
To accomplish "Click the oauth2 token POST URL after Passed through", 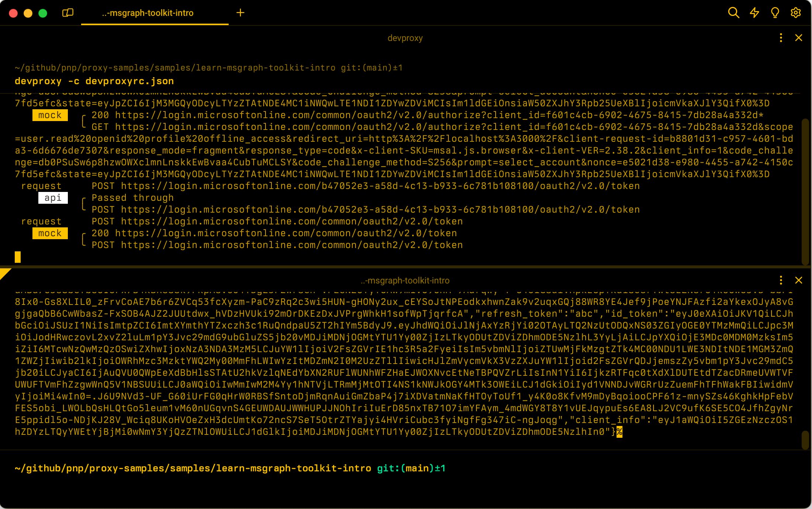I will [x=380, y=210].
